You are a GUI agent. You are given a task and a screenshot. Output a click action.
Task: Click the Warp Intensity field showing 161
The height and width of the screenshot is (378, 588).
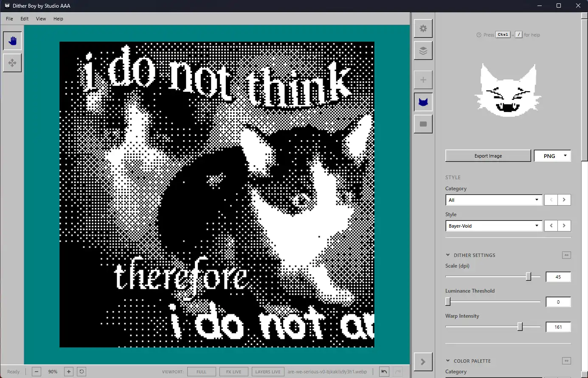pos(558,327)
